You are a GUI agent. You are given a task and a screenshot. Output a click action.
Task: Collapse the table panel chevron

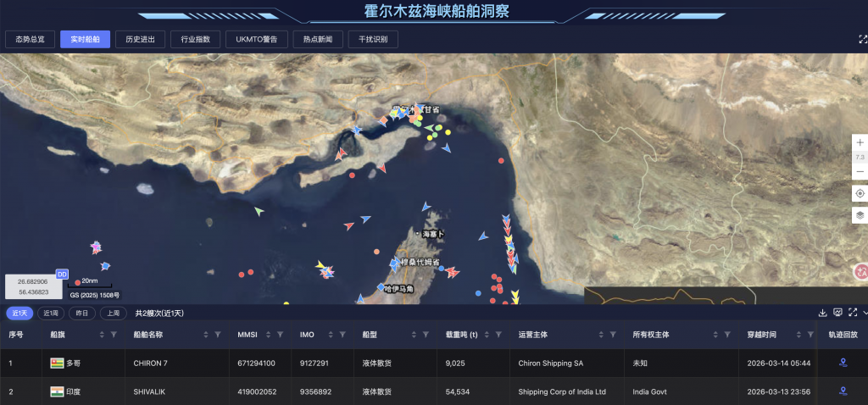point(865,313)
